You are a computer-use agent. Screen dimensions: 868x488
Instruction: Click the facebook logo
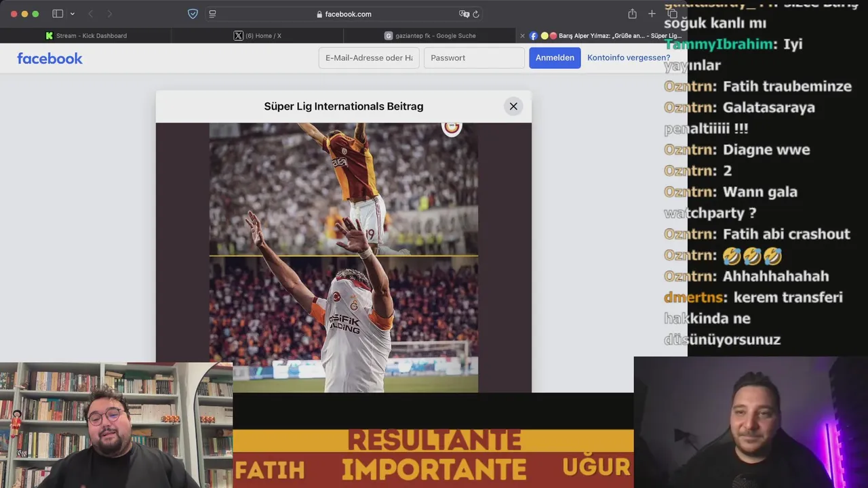[x=50, y=58]
